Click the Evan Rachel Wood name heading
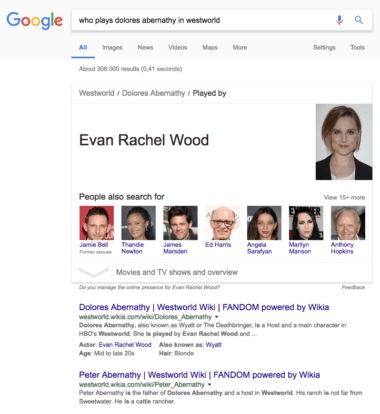This screenshot has width=380, height=414. pos(144,140)
